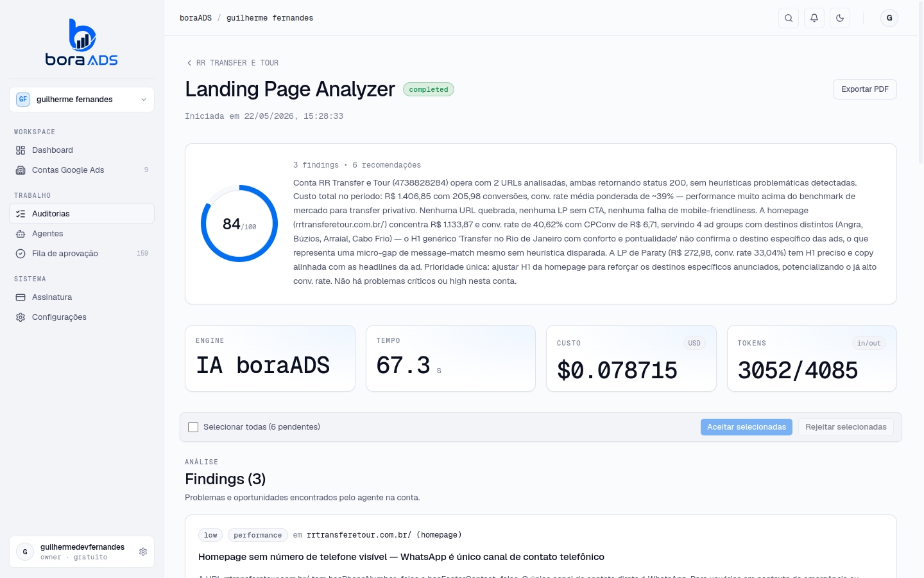Click the rrtransferetour.com.br/ (homepage) URL label
Screen dimensions: 924x578
click(x=384, y=535)
